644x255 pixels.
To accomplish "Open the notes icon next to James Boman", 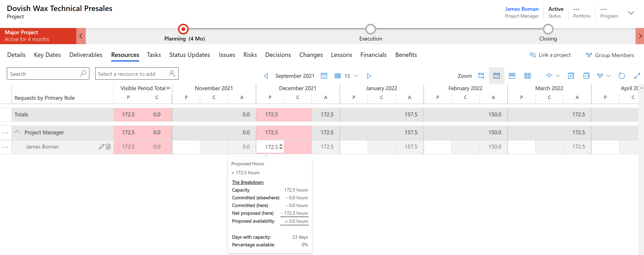I will (108, 147).
